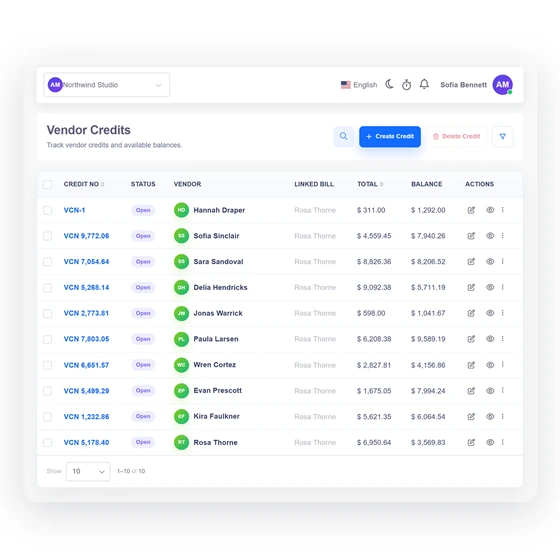Screen dimensions: 560x560
Task: View Jonas Warrick's credit details eye
Action: click(490, 313)
